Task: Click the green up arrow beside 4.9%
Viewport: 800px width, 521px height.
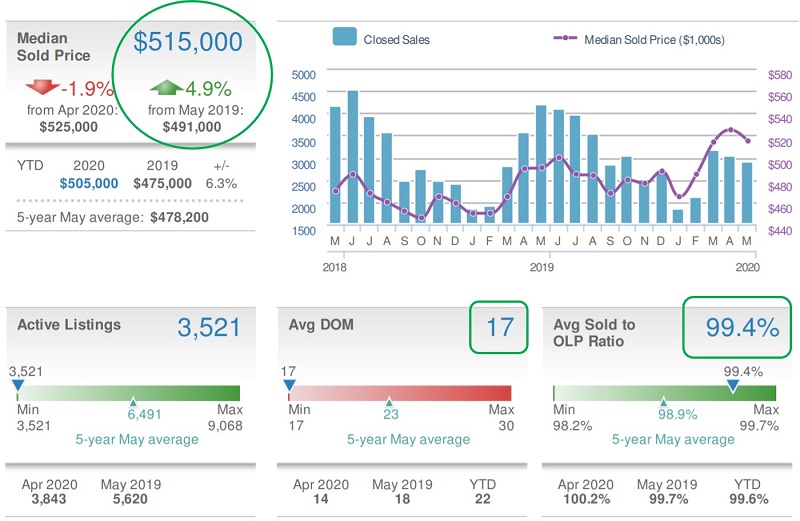Action: pos(167,88)
